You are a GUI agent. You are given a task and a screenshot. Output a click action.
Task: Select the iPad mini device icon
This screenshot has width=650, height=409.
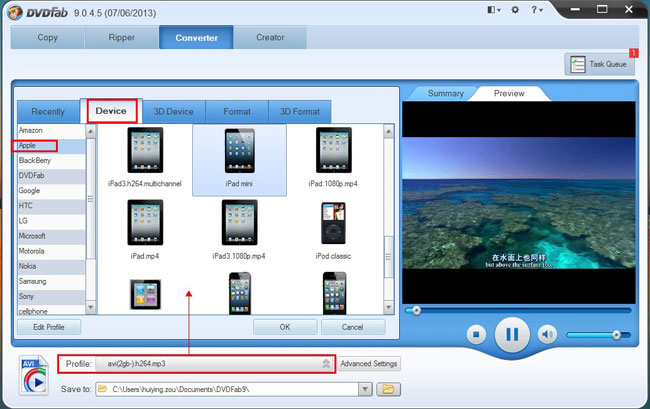[239, 151]
